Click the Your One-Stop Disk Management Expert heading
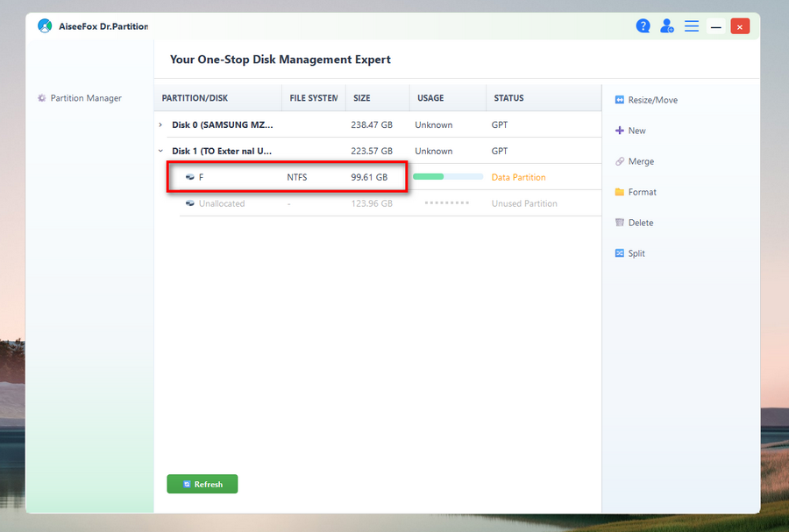789x532 pixels. pos(281,60)
